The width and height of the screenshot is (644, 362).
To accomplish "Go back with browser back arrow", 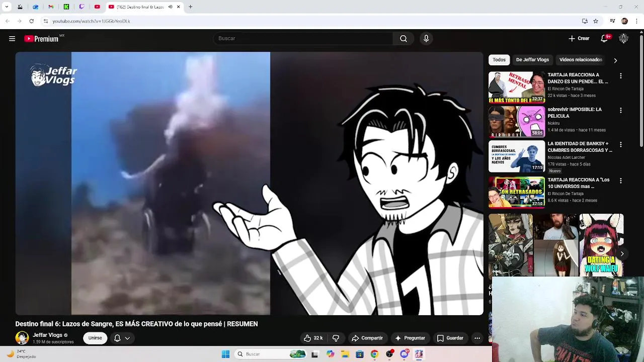I will pos(7,21).
